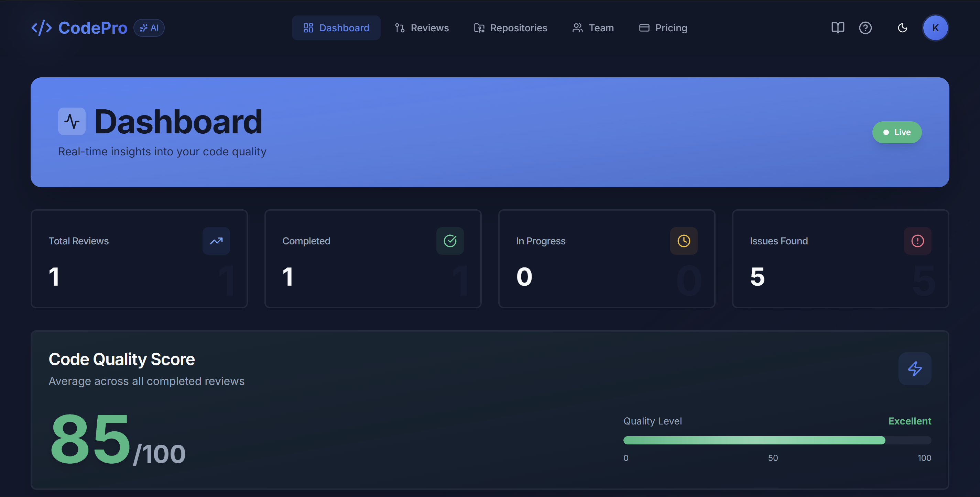Click the Quality Level progress bar
This screenshot has height=497, width=980.
pos(777,440)
